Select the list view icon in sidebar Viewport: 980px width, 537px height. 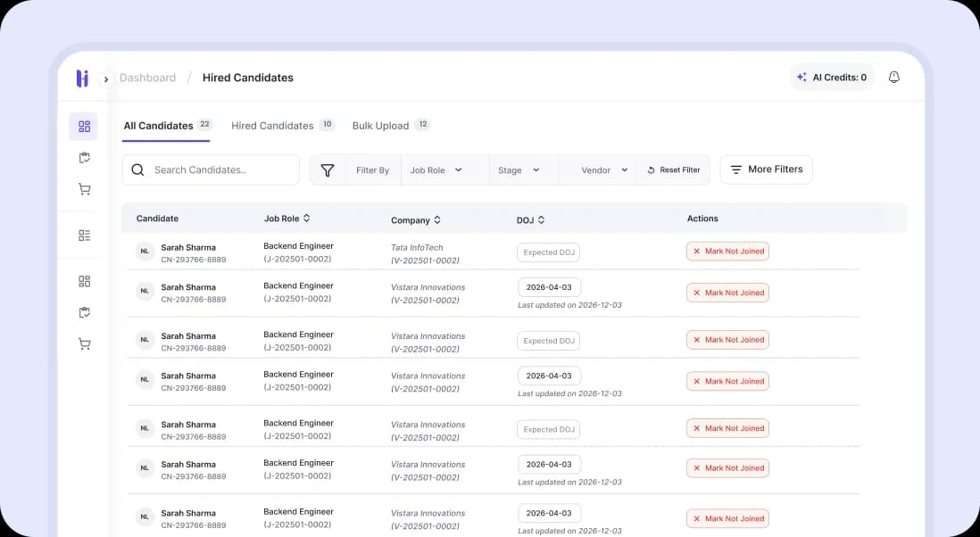point(84,235)
